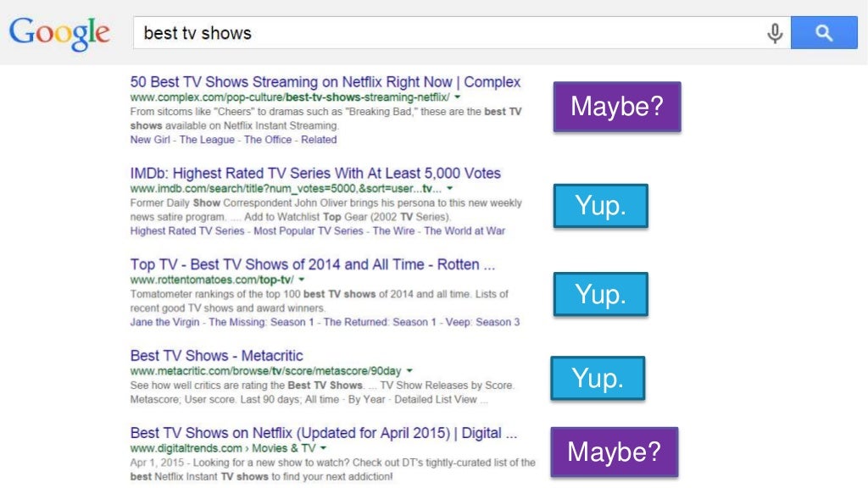Open the 'Best TV Shows - Metacritic' result
Screen dimensions: 868x488
216,355
